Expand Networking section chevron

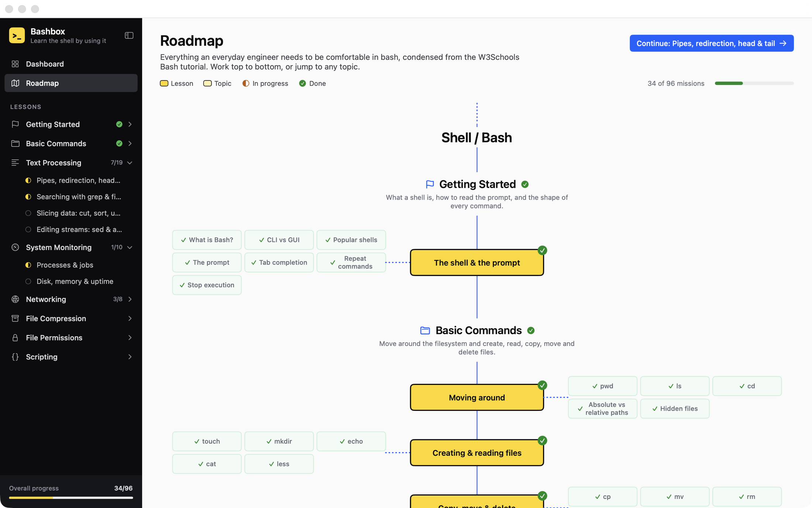pyautogui.click(x=130, y=299)
